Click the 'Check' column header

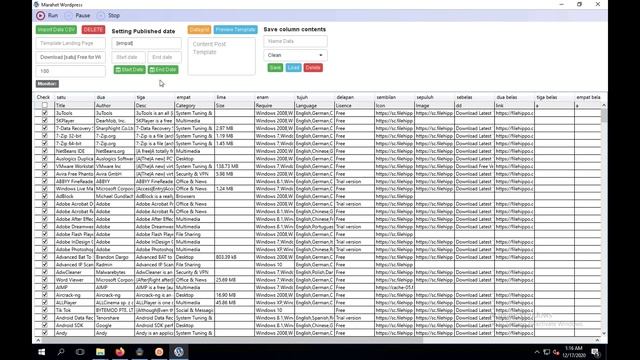[44, 98]
